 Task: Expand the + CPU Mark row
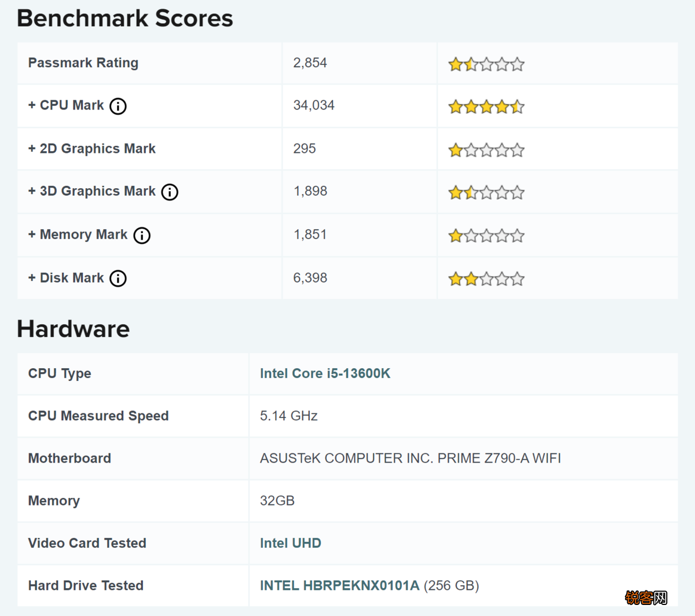point(66,105)
